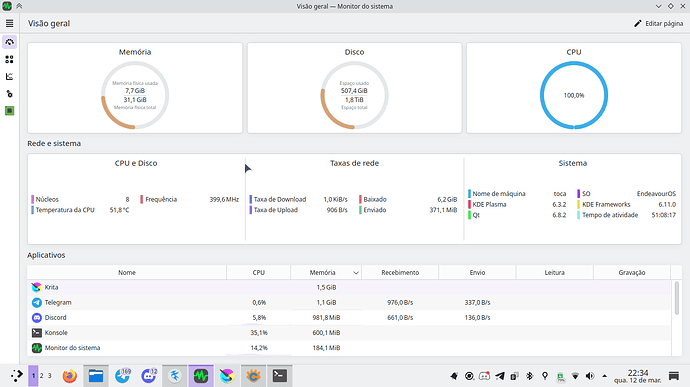Click Konsole's 35,1% CPU cell
This screenshot has width=690, height=387.
tap(259, 333)
